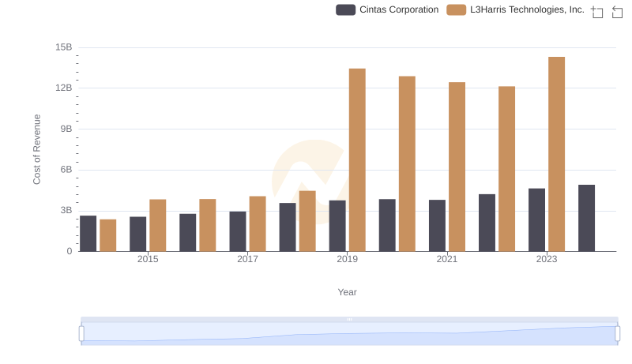Click the Year axis title
Screen dimensions: 632x364
tap(347, 292)
